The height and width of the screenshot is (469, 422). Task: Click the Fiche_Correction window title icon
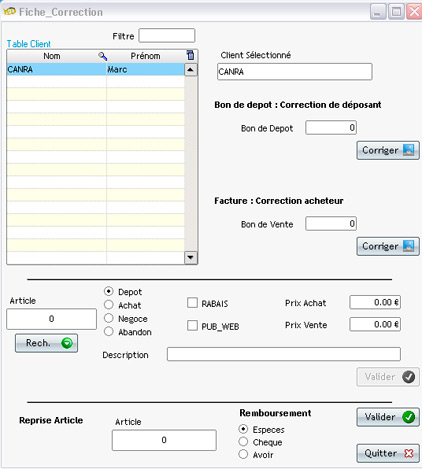[x=9, y=12]
